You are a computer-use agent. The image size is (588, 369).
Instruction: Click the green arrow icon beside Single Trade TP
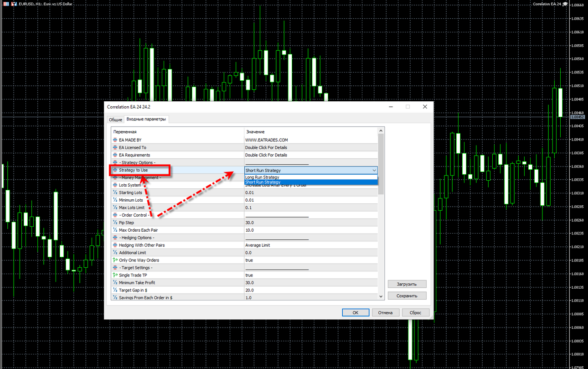pos(115,275)
